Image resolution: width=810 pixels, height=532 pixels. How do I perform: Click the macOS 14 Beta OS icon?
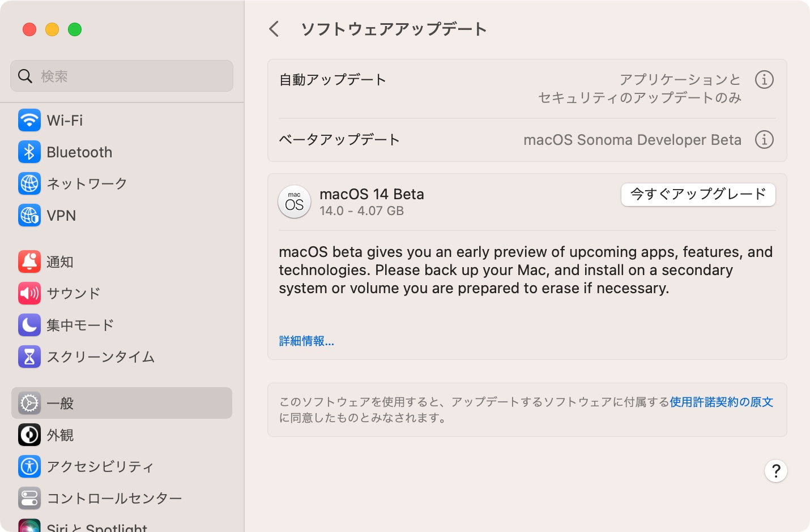(x=295, y=202)
